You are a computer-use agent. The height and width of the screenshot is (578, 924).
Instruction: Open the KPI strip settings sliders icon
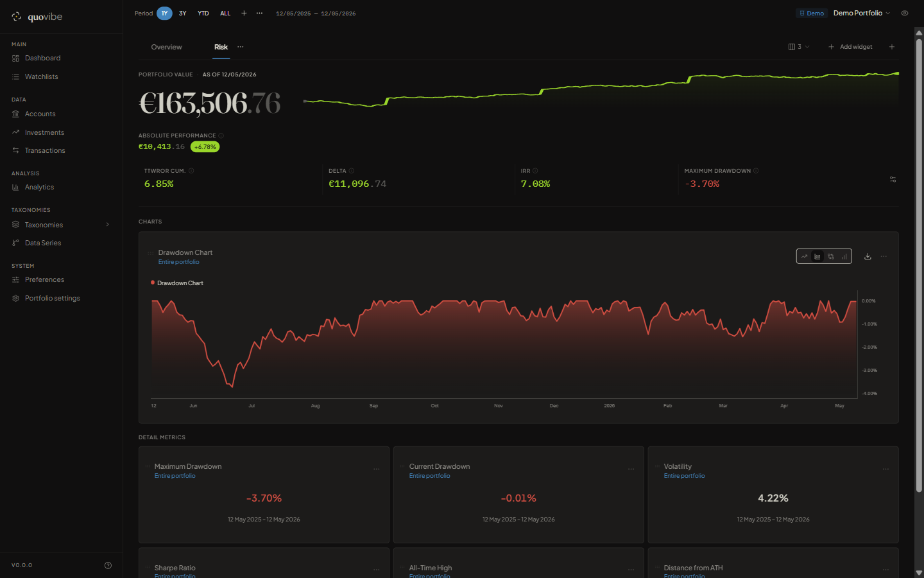tap(893, 179)
